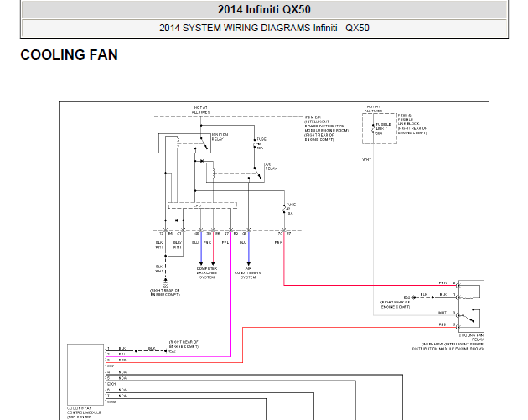Click the 'PPL' wire label below the IPDM
This screenshot has height=420, width=528.
point(225,242)
